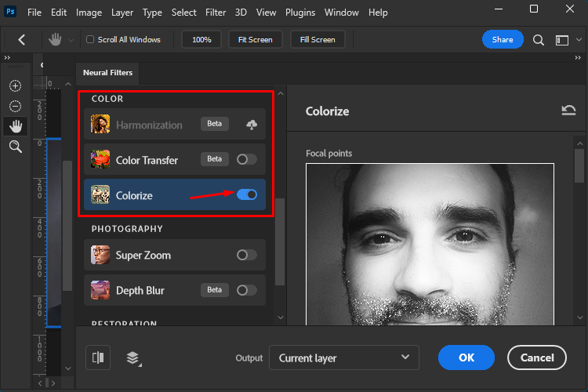Enable the Color Transfer toggle

247,159
